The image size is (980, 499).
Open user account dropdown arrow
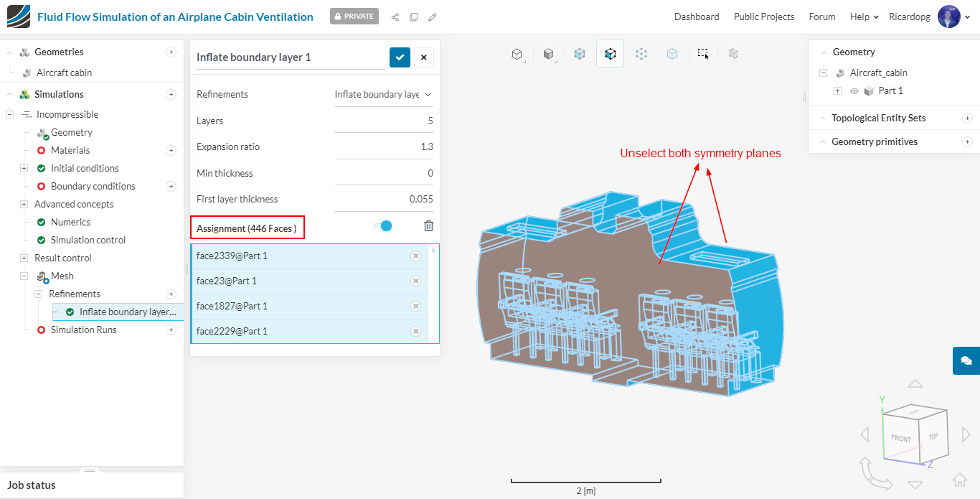[967, 17]
